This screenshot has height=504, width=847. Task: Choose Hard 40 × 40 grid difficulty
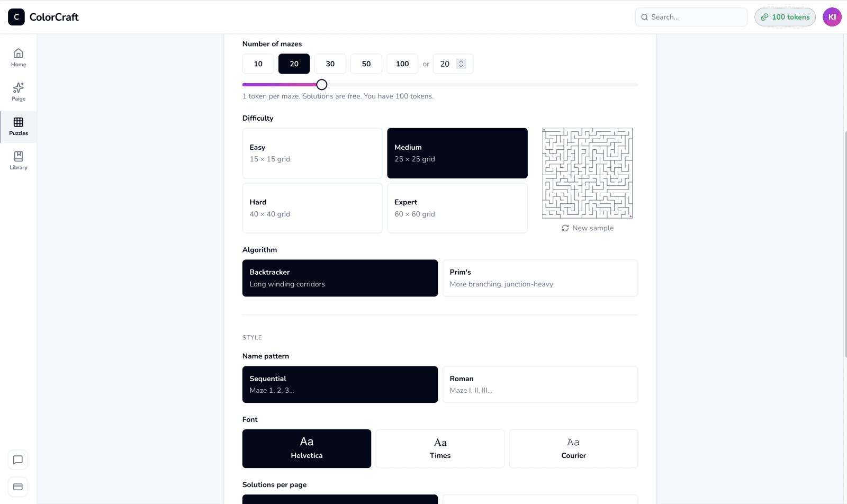point(312,208)
